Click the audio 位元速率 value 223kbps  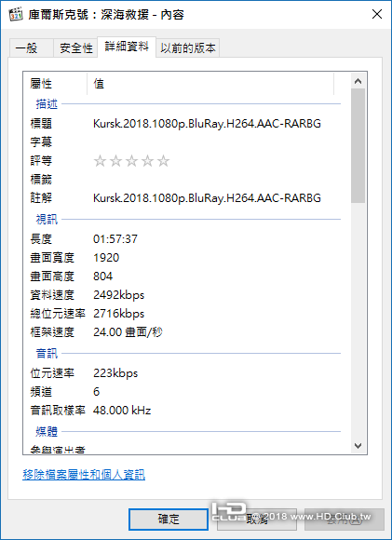pyautogui.click(x=115, y=373)
